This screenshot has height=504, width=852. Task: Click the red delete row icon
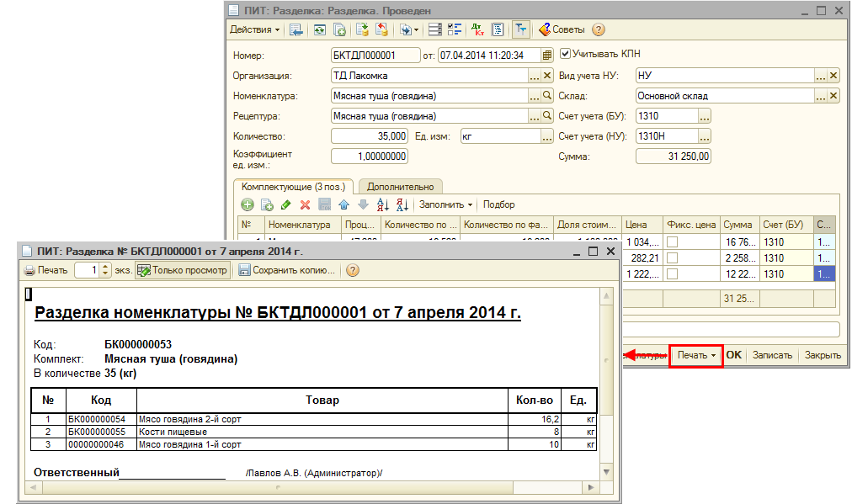click(x=305, y=204)
